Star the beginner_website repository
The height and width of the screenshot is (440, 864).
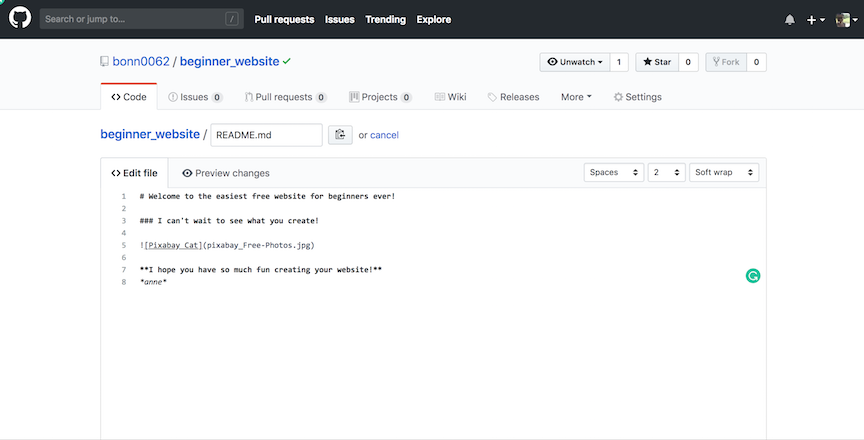click(656, 62)
